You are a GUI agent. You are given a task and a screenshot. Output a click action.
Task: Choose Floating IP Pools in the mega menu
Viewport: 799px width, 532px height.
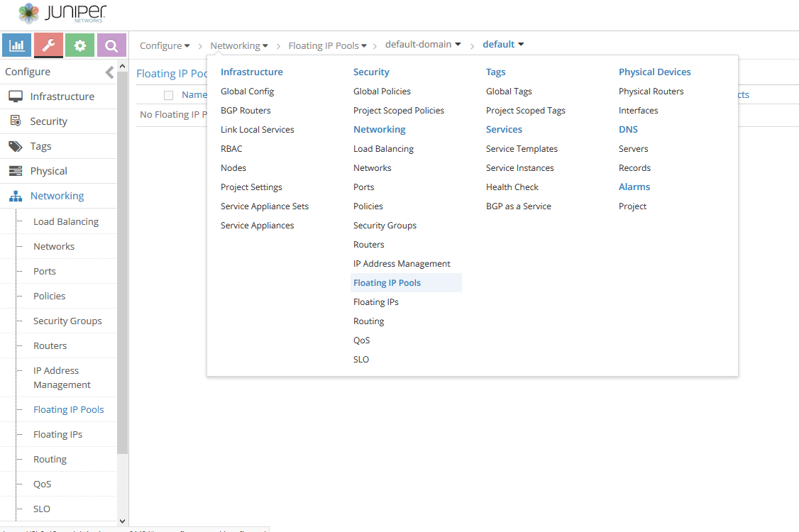[406, 283]
